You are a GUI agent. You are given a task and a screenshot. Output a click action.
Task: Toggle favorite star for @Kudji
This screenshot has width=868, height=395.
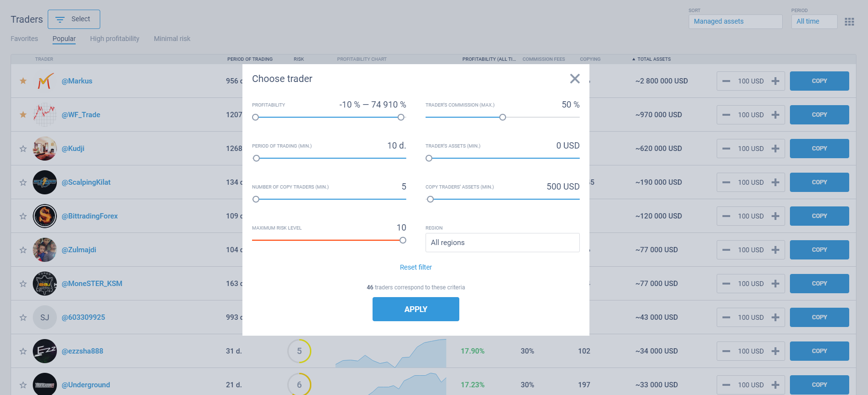[23, 149]
